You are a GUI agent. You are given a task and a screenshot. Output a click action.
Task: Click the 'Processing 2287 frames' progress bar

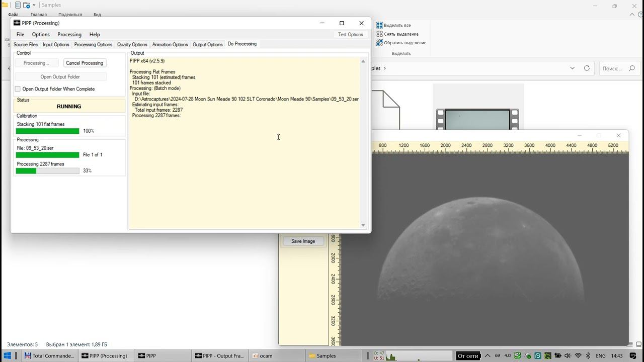(47, 171)
